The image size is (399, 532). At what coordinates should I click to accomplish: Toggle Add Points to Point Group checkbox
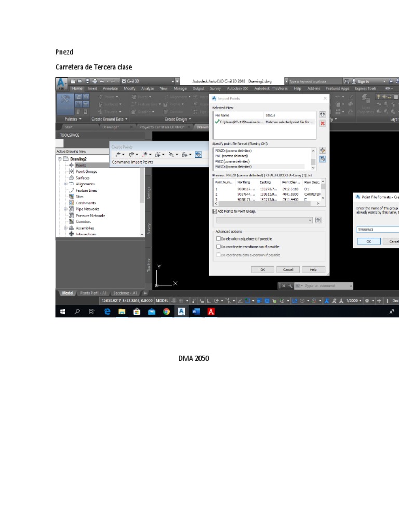[215, 211]
